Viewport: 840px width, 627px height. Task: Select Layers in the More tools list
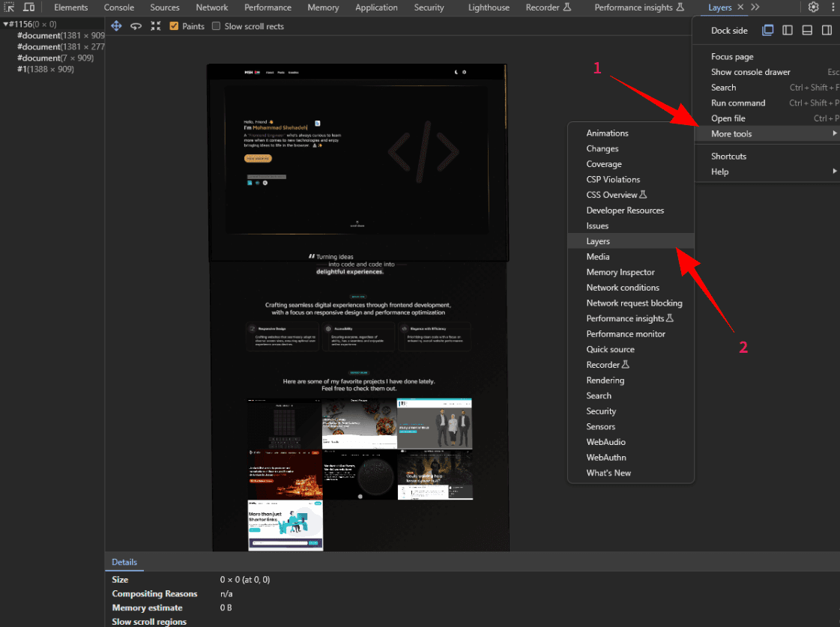tap(598, 241)
